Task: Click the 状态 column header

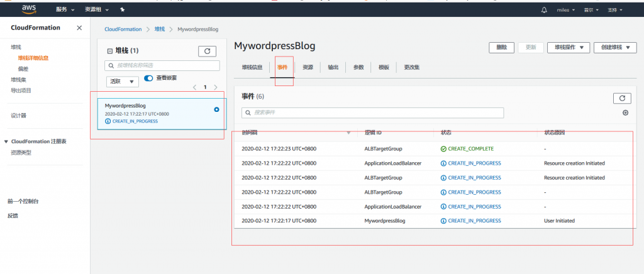Action: pos(447,133)
